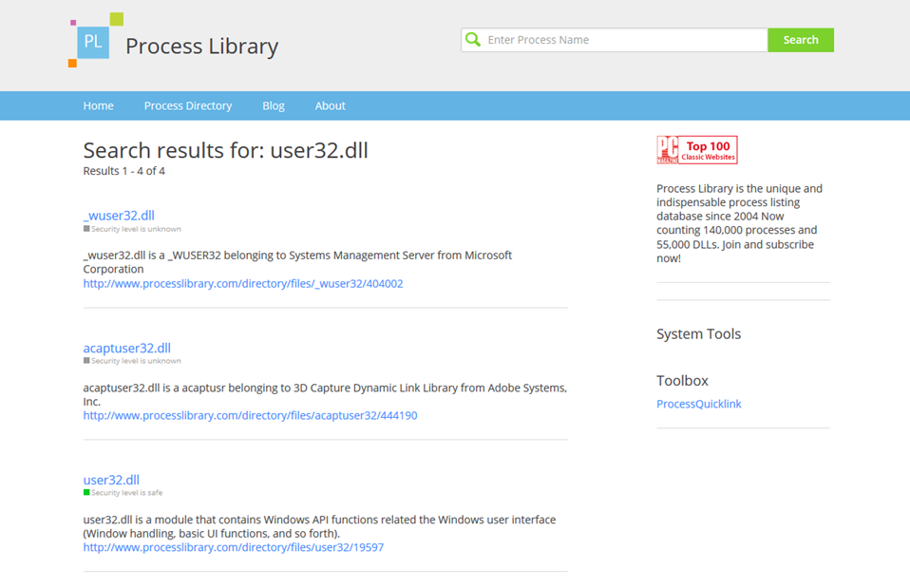910x588 pixels.
Task: Open the ProcessQuicklink toolbox link
Action: [x=699, y=404]
